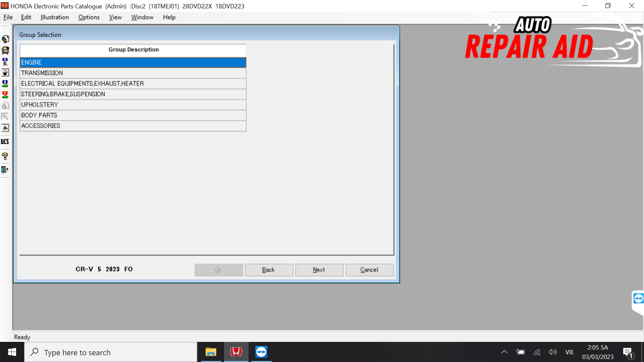Screen dimensions: 644x362
Task: Open the taskbar clock and date
Action: click(x=598, y=352)
